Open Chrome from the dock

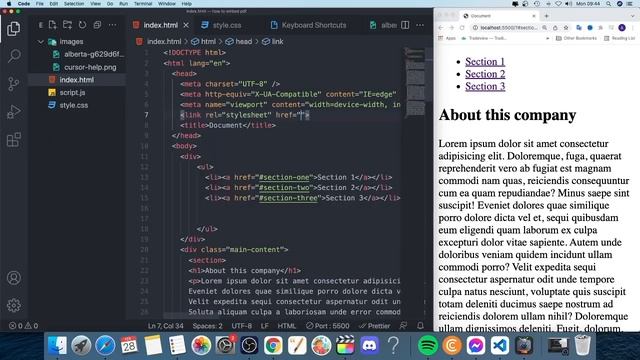(x=273, y=346)
